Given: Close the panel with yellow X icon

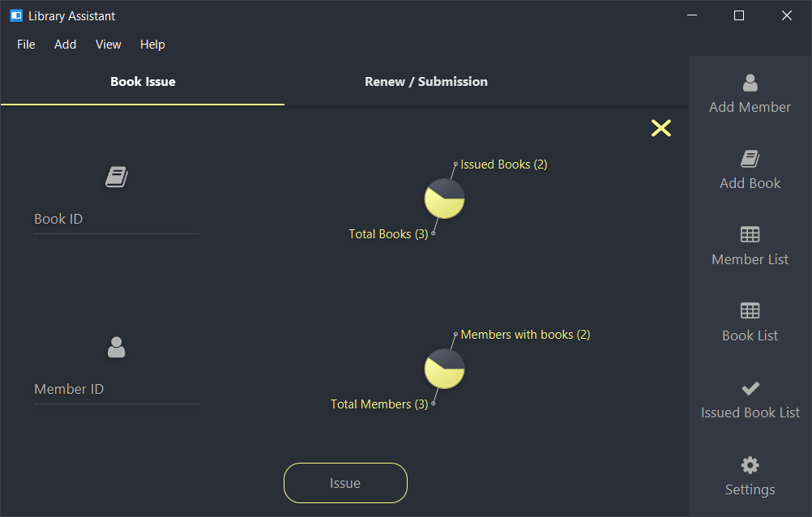Looking at the screenshot, I should 660,128.
